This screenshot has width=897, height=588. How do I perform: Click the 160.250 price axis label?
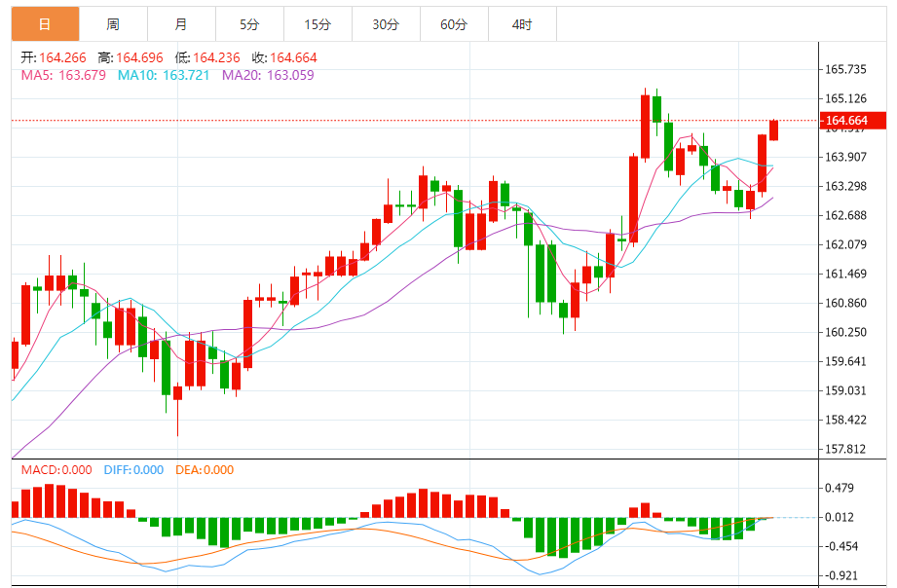[x=845, y=332]
